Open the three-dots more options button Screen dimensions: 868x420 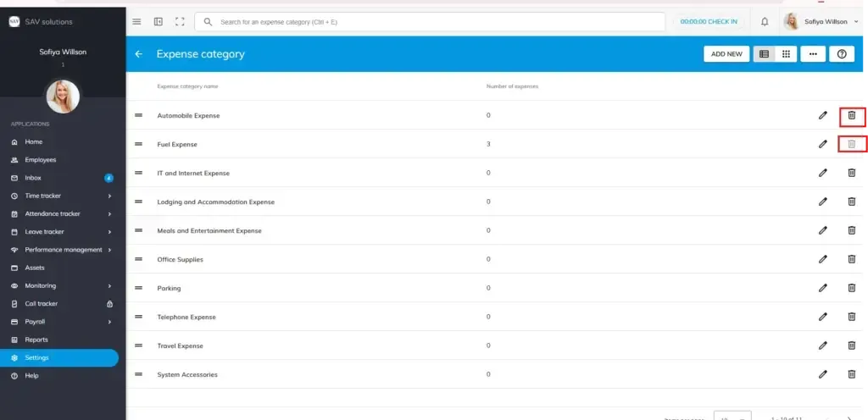(x=813, y=54)
